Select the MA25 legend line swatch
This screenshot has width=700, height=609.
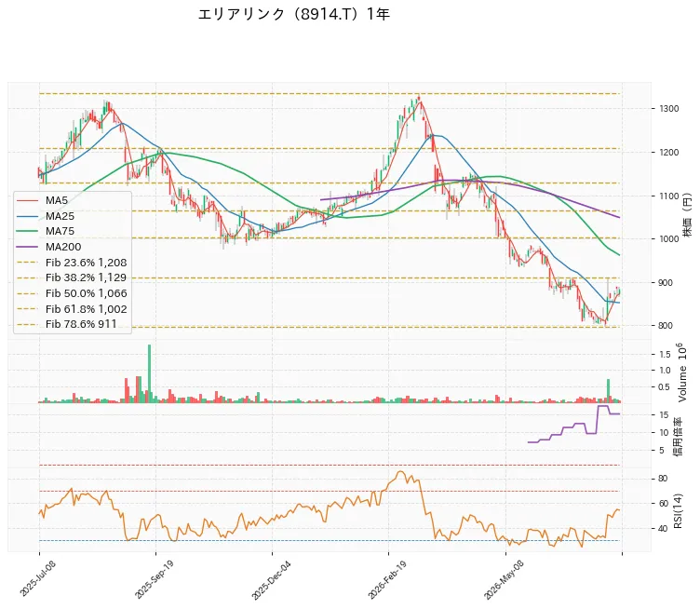pos(28,216)
